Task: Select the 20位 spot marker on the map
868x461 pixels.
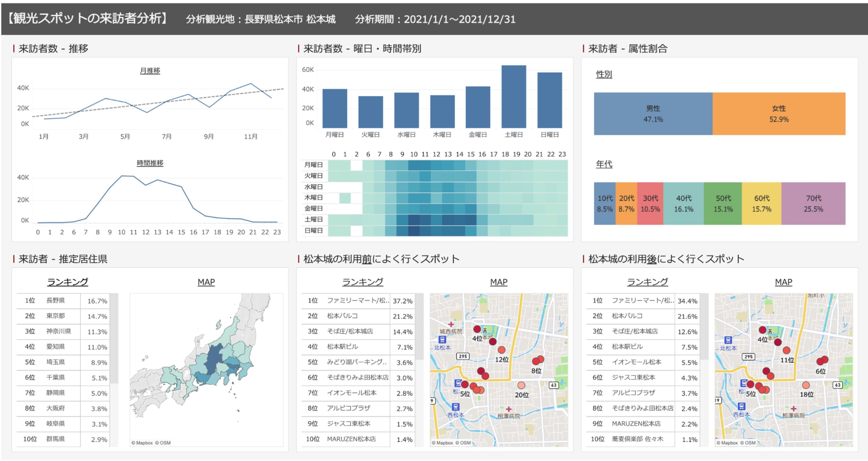Action: (521, 385)
